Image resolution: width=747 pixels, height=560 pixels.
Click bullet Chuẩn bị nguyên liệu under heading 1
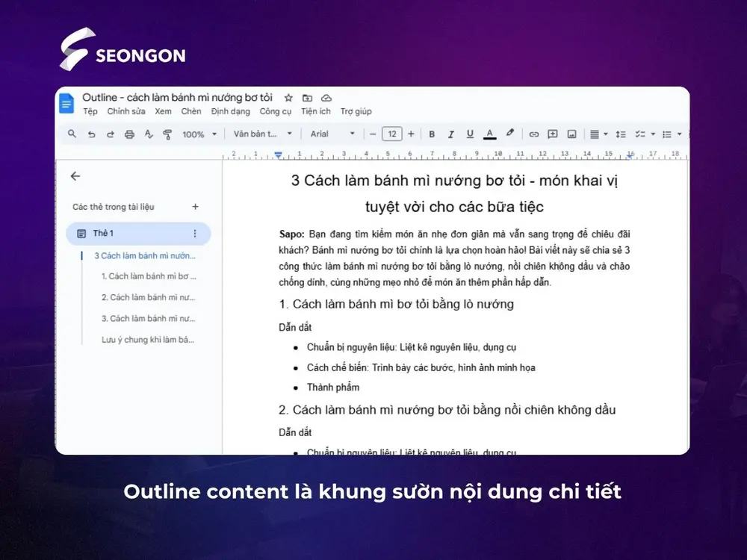(x=411, y=348)
